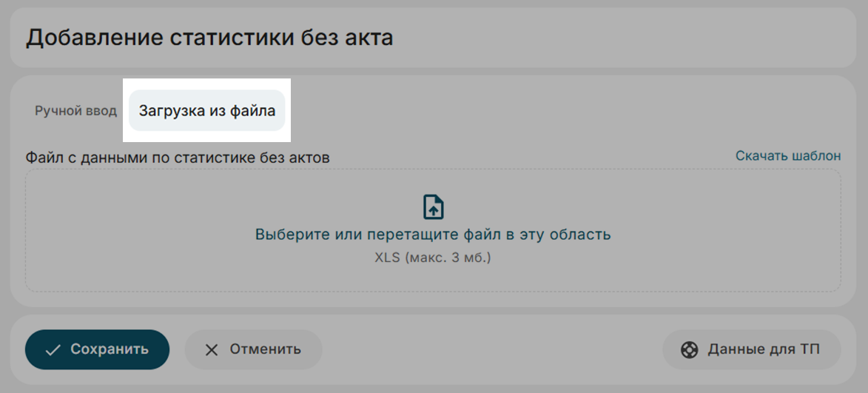868x393 pixels.
Task: Click empty left side of file drop zone
Action: 133,231
